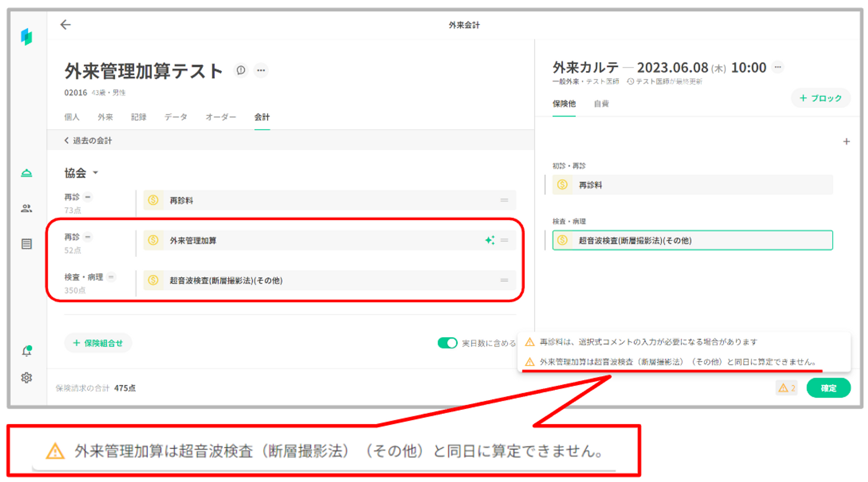Image resolution: width=868 pixels, height=482 pixels.
Task: Click sparkle icon on 外来管理加算 row
Action: 490,240
